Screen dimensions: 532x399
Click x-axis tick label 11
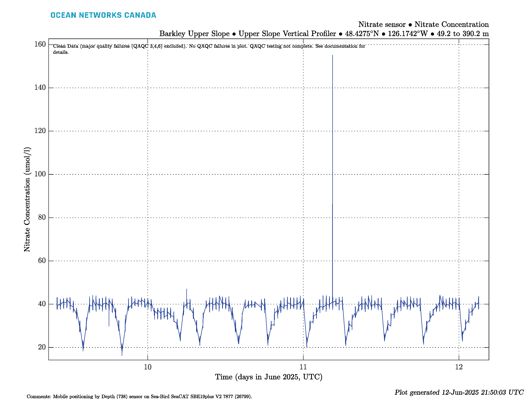[x=303, y=367]
